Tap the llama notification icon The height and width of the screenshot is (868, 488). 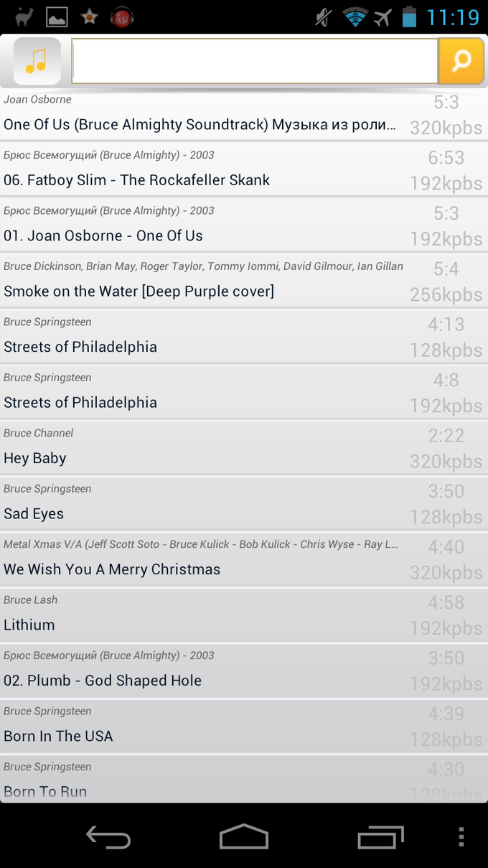point(24,16)
